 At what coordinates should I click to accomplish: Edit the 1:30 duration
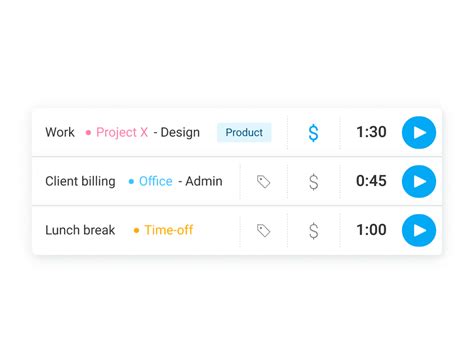tap(371, 132)
